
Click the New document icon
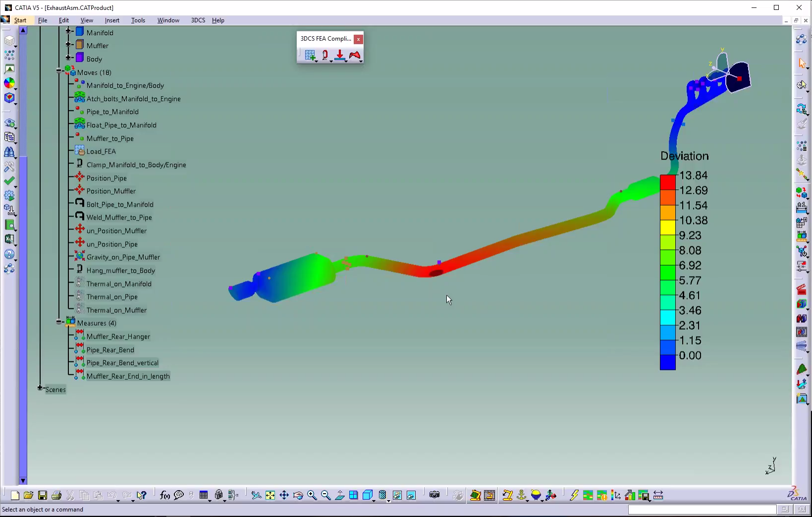15,495
